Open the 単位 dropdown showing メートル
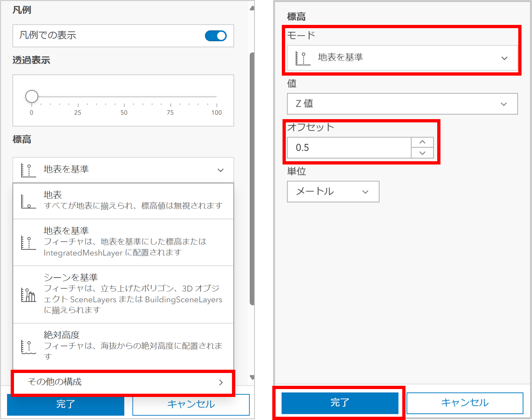Screen dimensions: 532x420 click(x=333, y=192)
